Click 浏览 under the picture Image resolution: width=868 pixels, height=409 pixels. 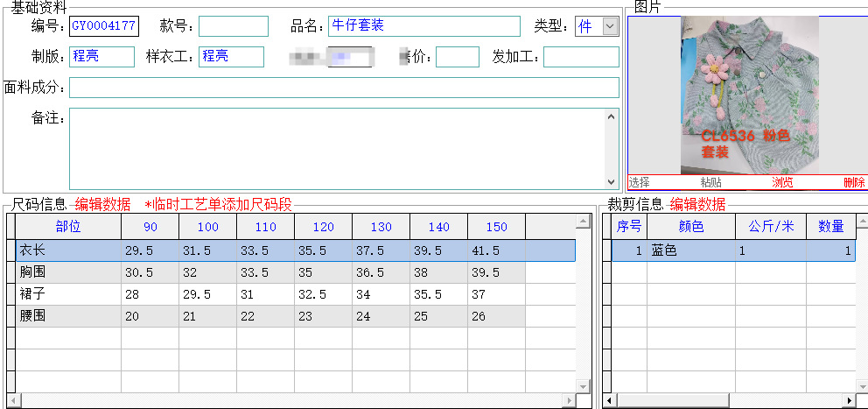pyautogui.click(x=782, y=182)
